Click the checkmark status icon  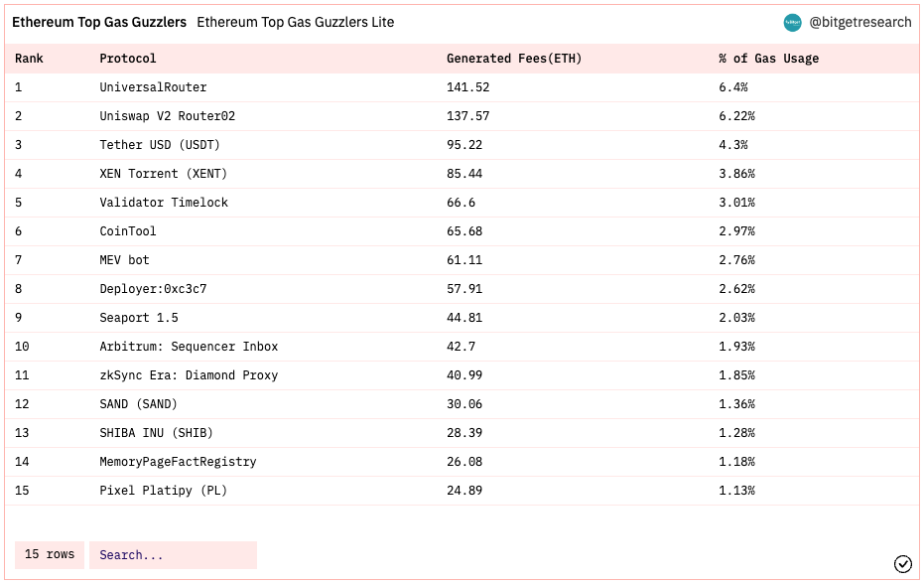(902, 564)
